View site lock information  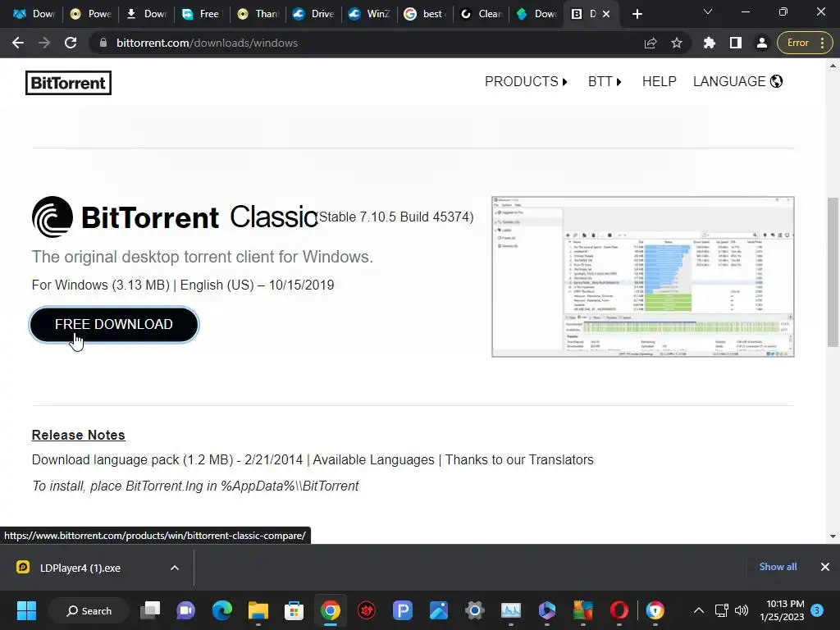[x=103, y=43]
